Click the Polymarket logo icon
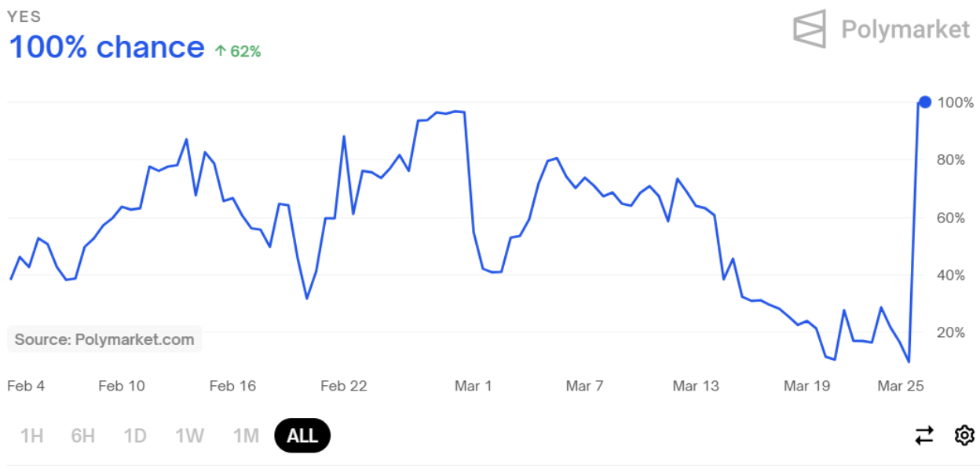Image resolution: width=980 pixels, height=473 pixels. click(x=810, y=29)
